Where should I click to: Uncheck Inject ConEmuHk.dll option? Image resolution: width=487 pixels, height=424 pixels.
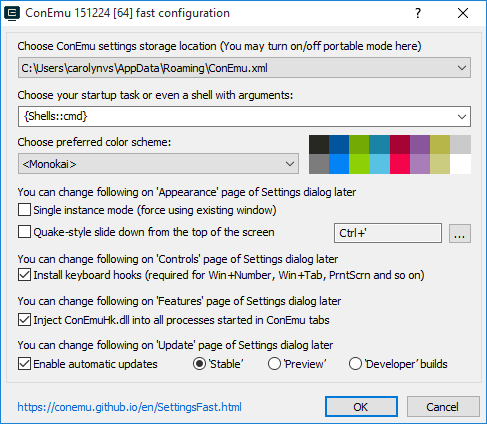(x=24, y=320)
